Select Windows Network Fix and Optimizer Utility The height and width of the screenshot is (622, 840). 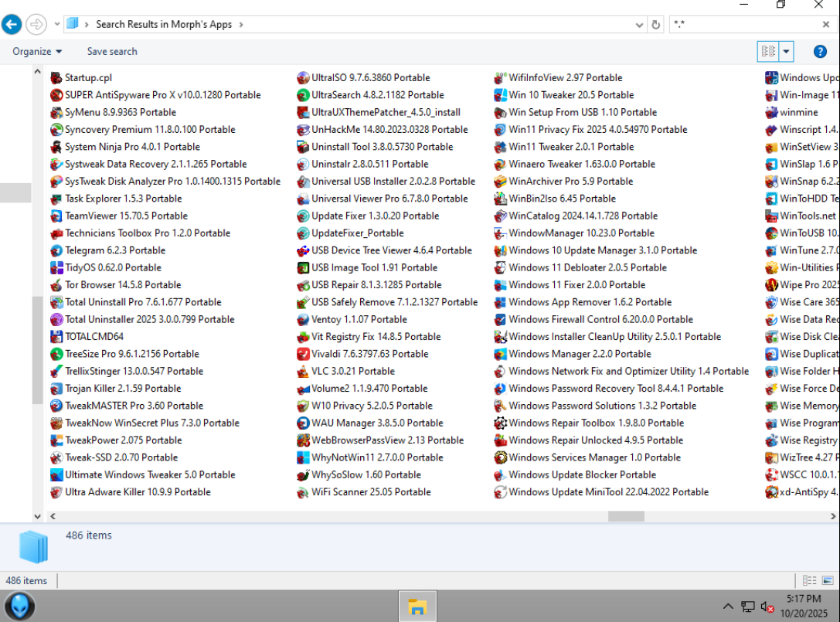point(621,372)
